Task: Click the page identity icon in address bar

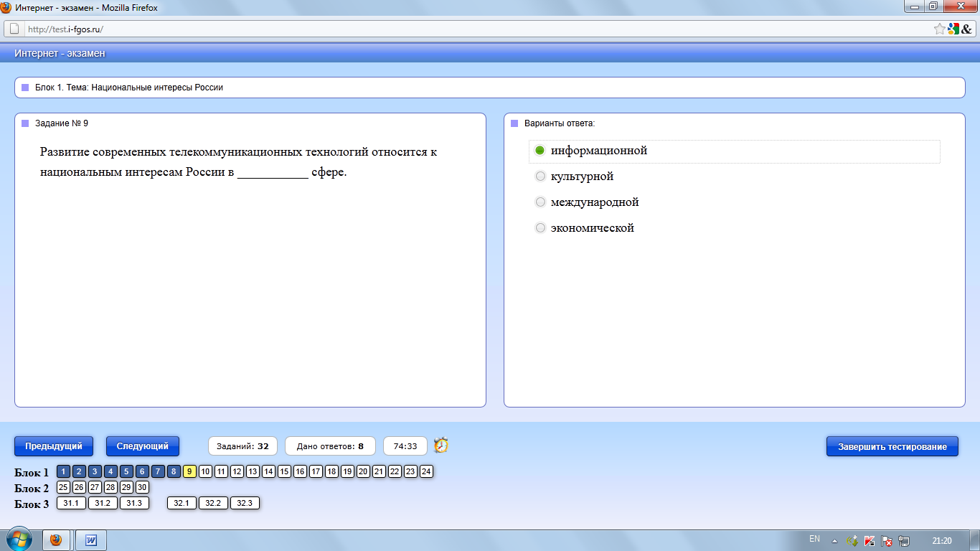Action: click(14, 29)
